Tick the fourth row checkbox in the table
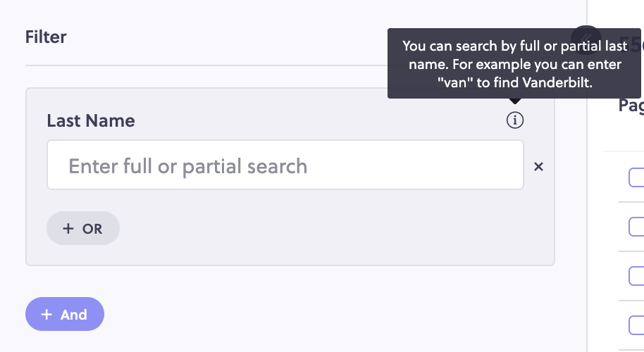Viewport: 644px width, 352px height. pos(636,325)
